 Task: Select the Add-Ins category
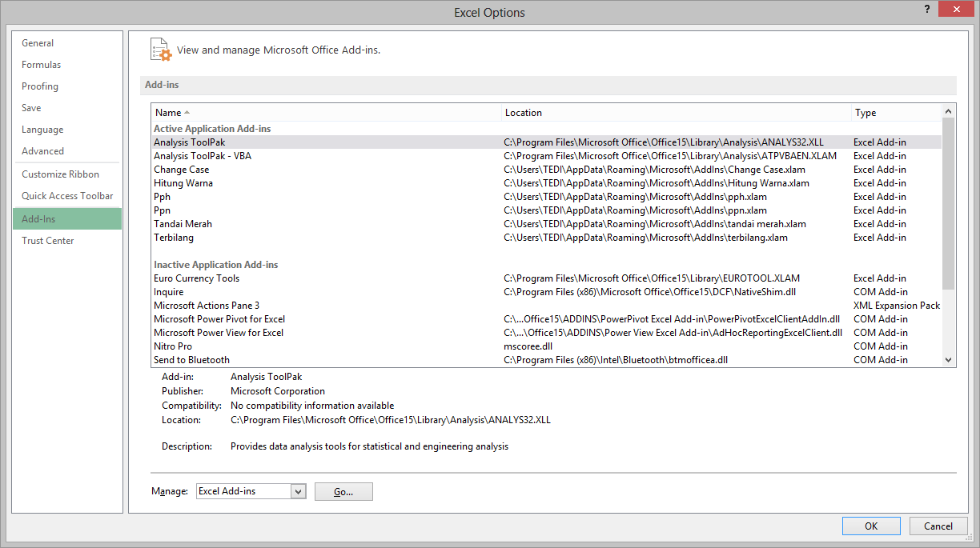coord(67,219)
